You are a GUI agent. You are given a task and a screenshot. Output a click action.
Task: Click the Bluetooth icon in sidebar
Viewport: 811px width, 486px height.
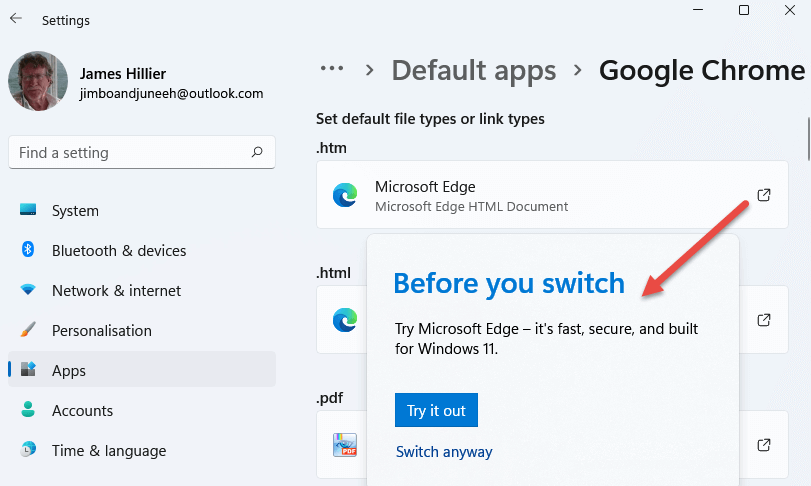click(x=28, y=249)
